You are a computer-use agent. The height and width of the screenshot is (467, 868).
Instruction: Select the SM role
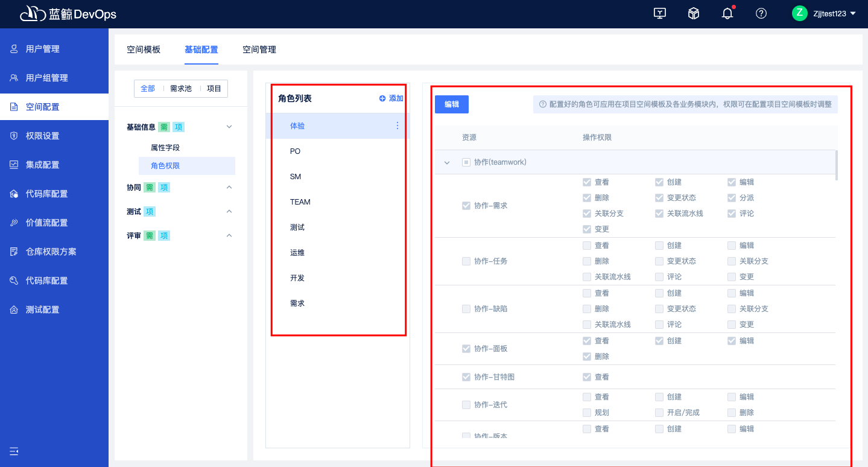(x=338, y=177)
